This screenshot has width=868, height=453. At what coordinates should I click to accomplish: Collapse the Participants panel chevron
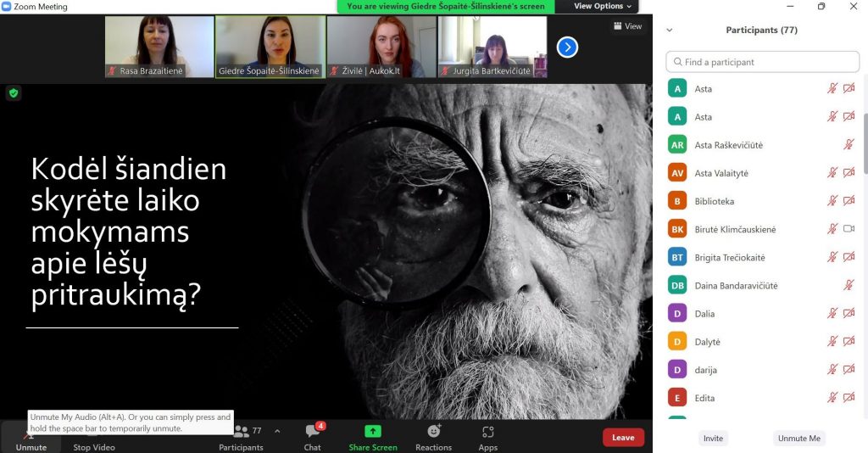(670, 30)
